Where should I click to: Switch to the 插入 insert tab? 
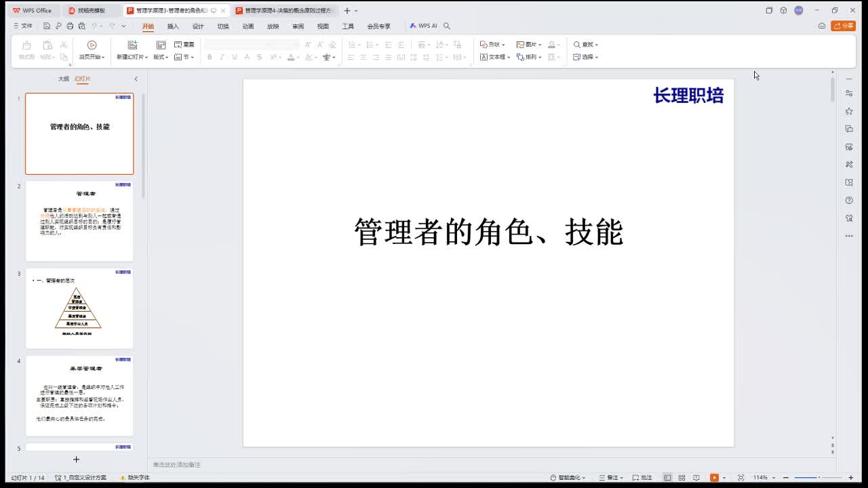click(x=173, y=26)
